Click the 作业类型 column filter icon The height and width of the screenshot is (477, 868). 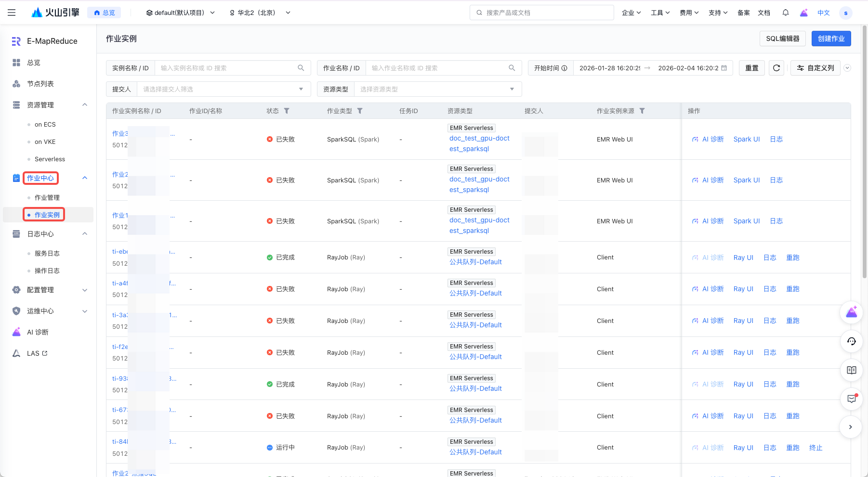(360, 111)
